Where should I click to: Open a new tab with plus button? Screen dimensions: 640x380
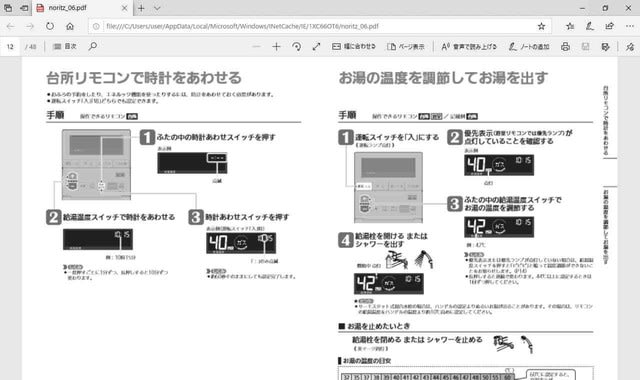[141, 8]
